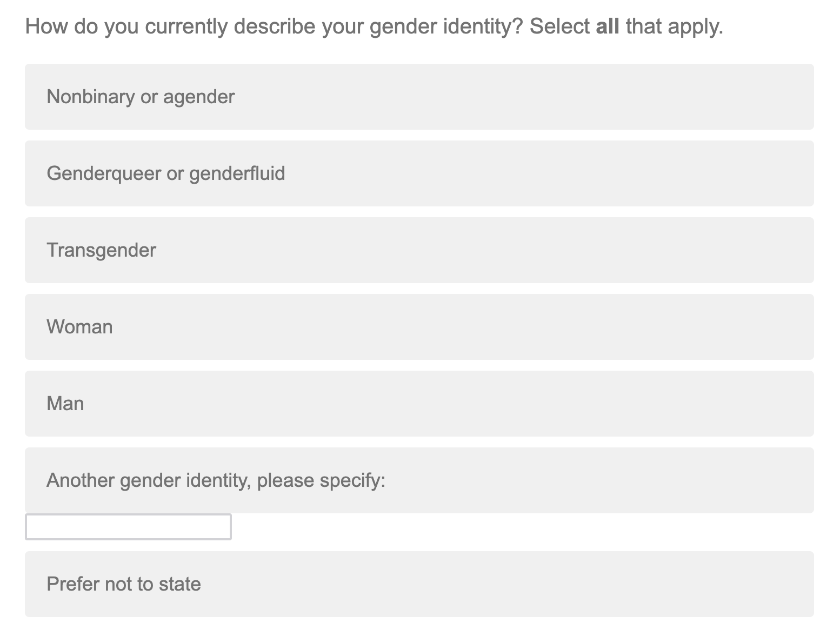
Task: Select the Nonbinary or agender option
Action: [x=419, y=97]
